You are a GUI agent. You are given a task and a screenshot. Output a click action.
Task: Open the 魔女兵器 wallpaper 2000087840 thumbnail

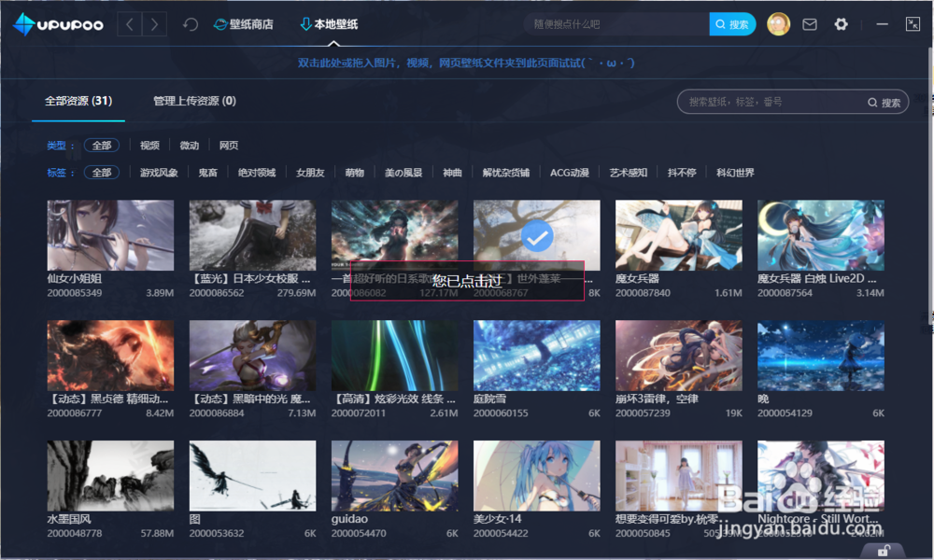pos(678,235)
